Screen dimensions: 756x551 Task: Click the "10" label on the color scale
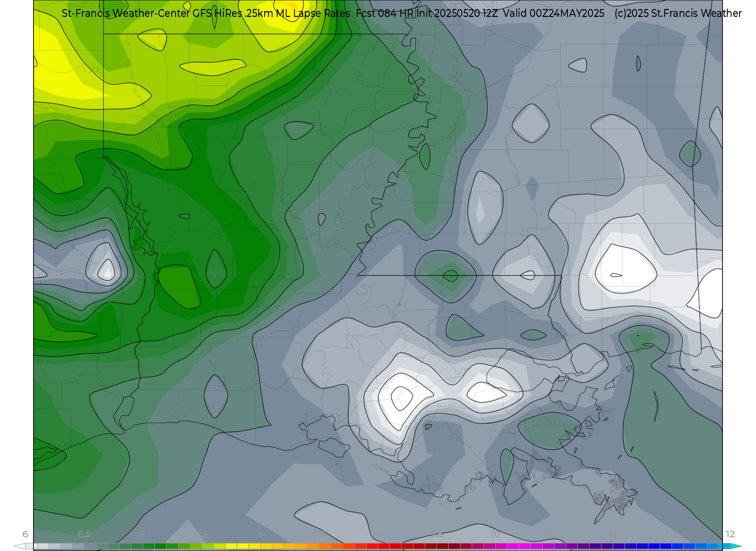pyautogui.click(x=495, y=534)
